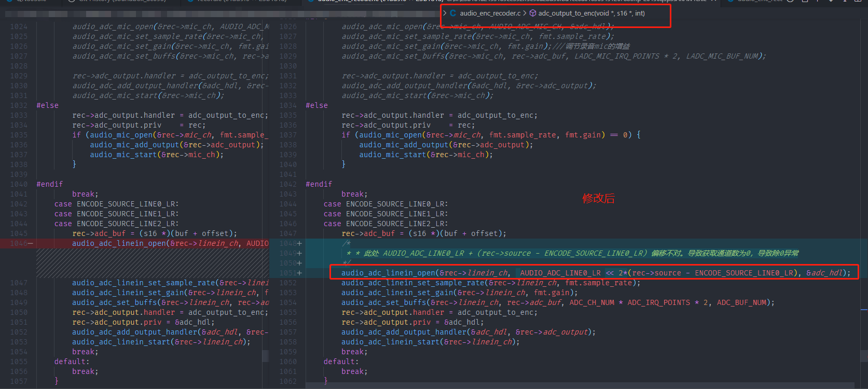
Task: Click audio_mic_start call on left line 1037
Action: (x=157, y=155)
